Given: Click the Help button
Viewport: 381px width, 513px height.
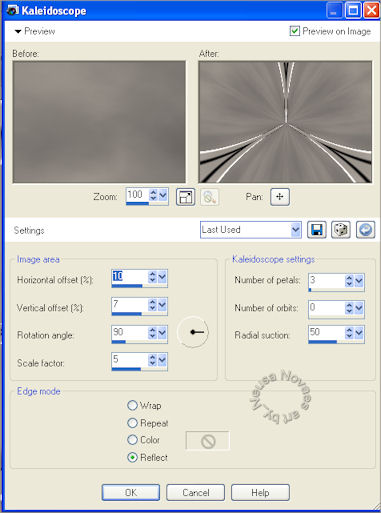Looking at the screenshot, I should click(260, 492).
